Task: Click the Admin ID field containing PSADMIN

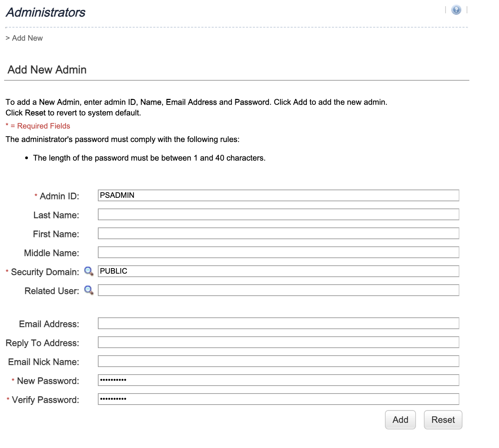Action: 278,195
